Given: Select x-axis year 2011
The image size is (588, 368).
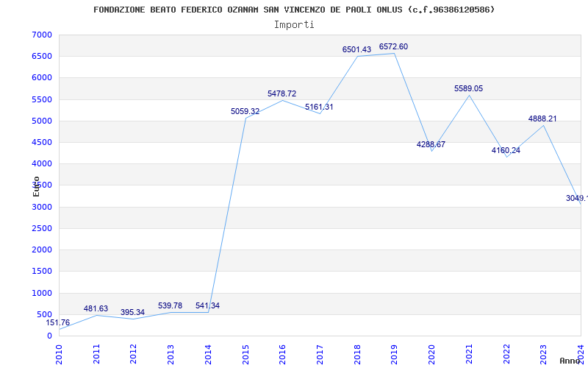Looking at the screenshot, I should tap(96, 354).
